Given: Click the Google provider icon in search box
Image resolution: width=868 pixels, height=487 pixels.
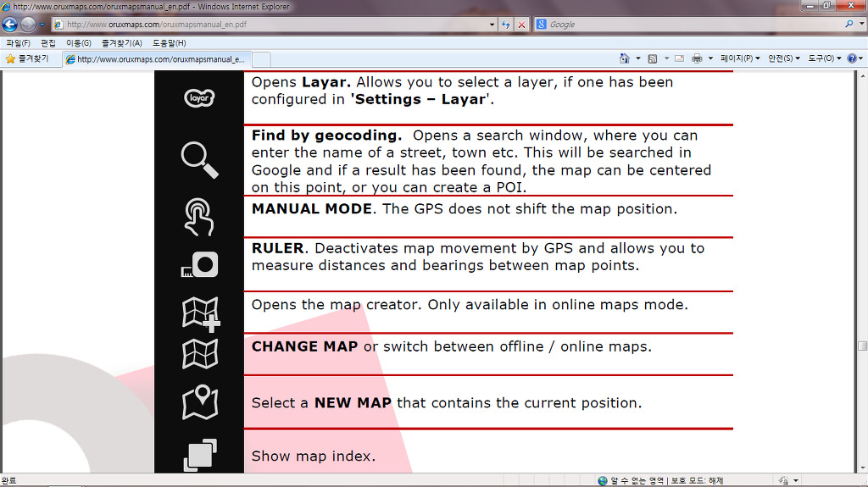Looking at the screenshot, I should click(542, 25).
